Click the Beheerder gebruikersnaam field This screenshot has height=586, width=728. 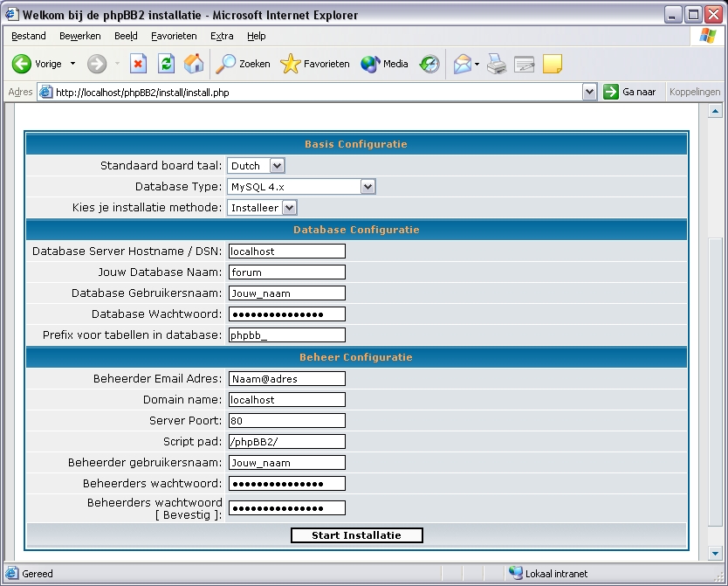(287, 462)
